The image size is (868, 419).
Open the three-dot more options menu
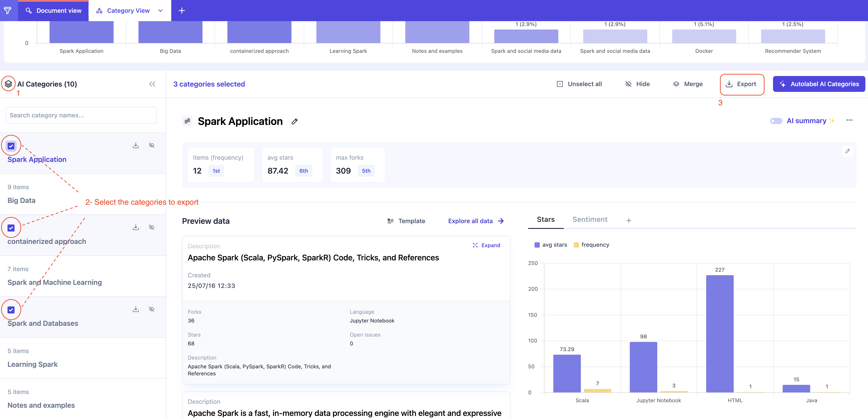[x=849, y=120]
